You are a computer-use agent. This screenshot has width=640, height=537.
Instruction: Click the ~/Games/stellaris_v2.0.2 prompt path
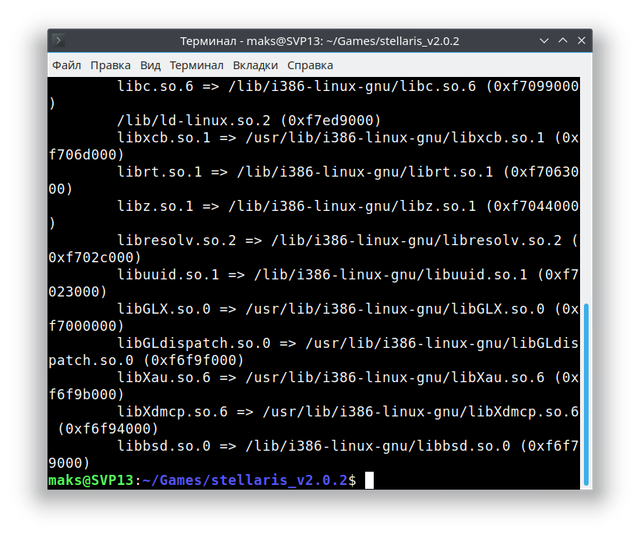[x=244, y=480]
